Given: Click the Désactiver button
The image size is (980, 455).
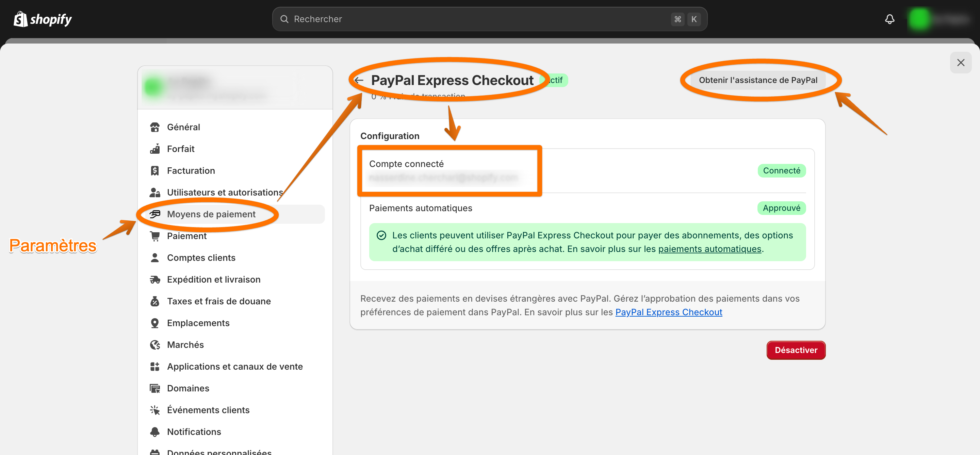Looking at the screenshot, I should pyautogui.click(x=796, y=350).
